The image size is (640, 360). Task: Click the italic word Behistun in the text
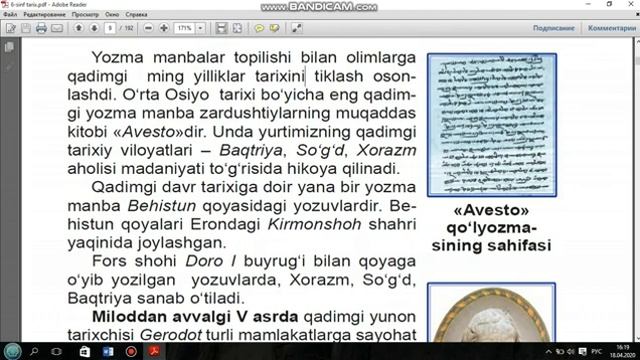(x=162, y=206)
